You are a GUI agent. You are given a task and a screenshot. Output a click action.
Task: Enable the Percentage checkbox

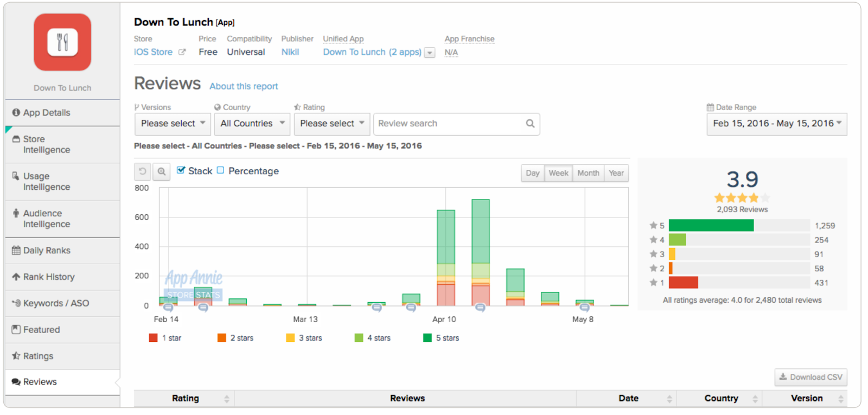pyautogui.click(x=220, y=170)
